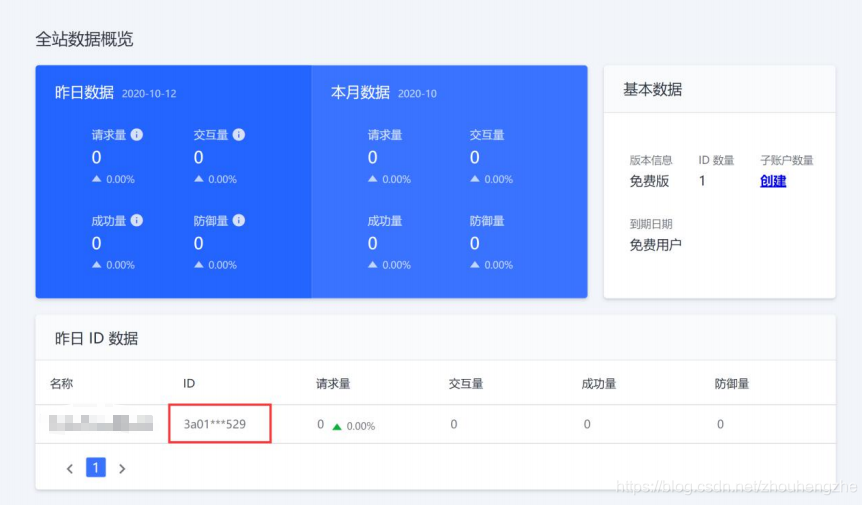
Task: Click the 版本信息 label
Action: tap(651, 160)
